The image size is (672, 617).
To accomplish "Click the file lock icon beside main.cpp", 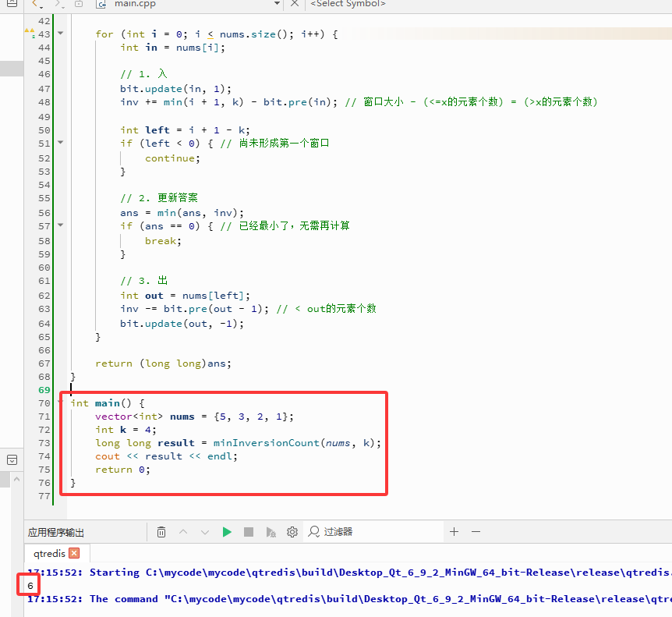I will click(79, 4).
